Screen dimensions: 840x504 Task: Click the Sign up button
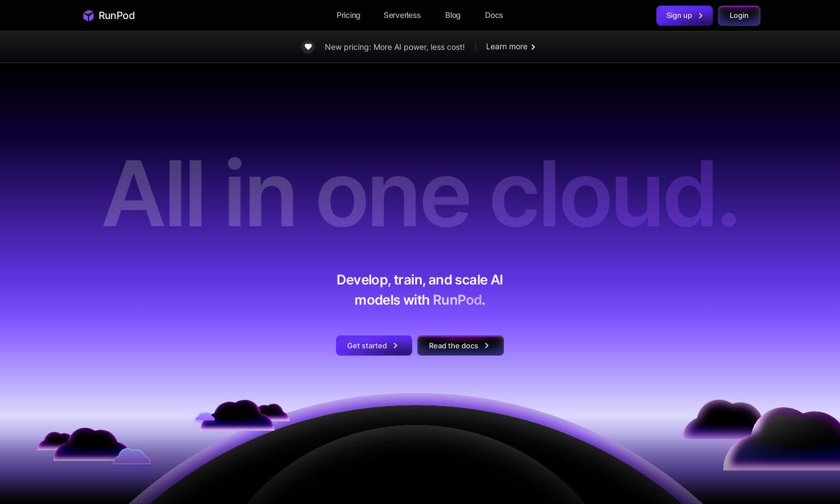coord(684,16)
